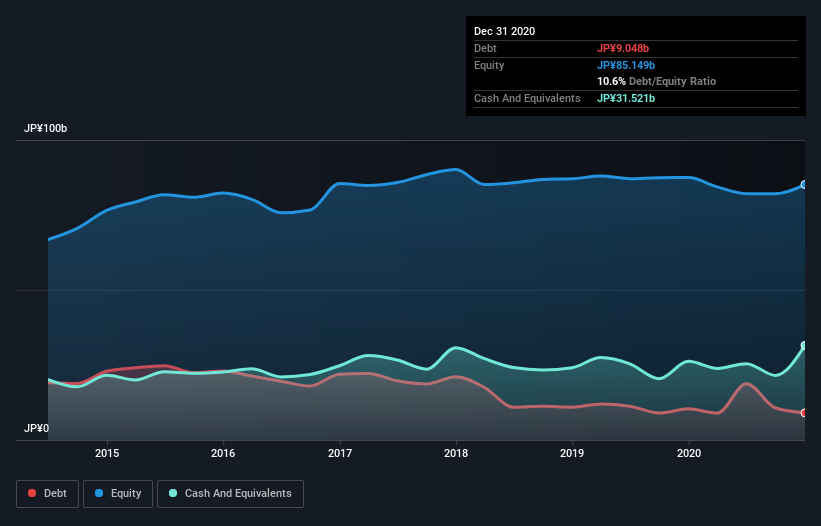Click the Dec 31 2020 tooltip date
This screenshot has height=526, width=821.
click(504, 31)
